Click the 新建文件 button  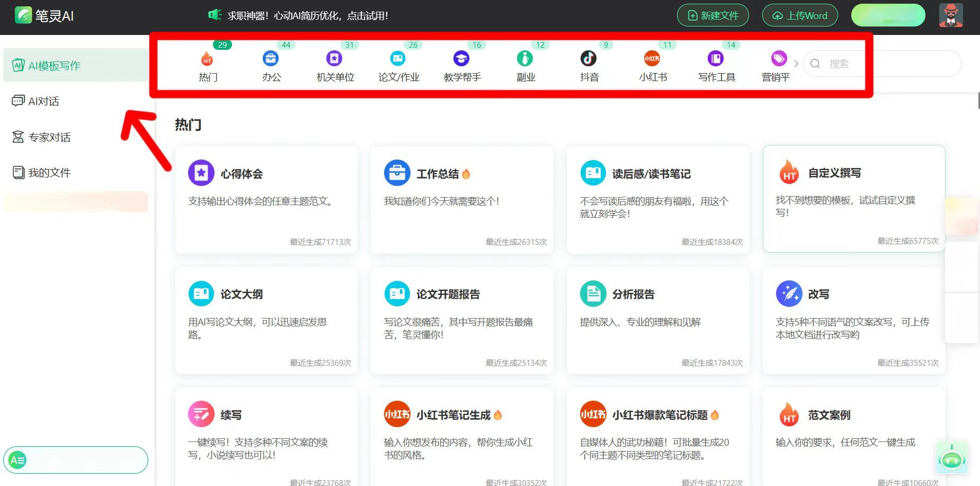(x=713, y=15)
